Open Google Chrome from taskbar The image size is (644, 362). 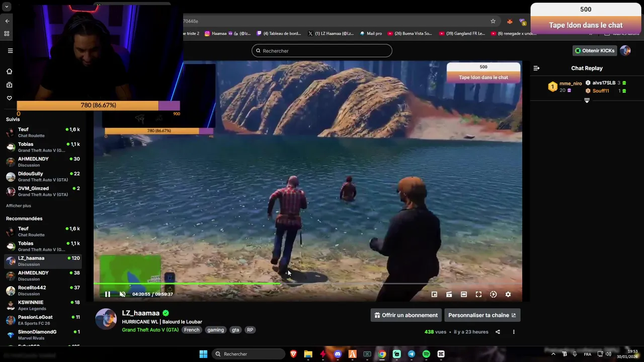382,354
